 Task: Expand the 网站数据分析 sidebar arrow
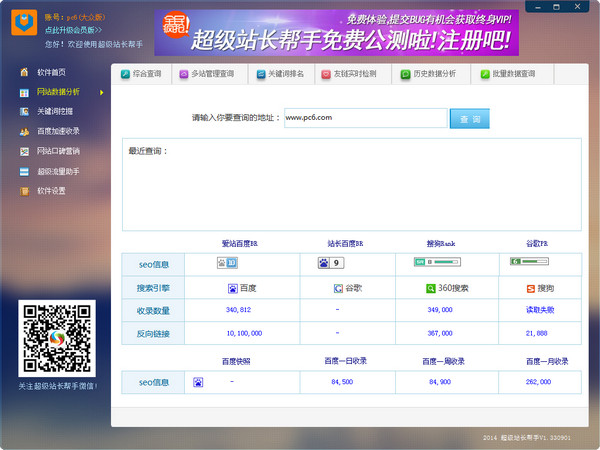tap(101, 92)
